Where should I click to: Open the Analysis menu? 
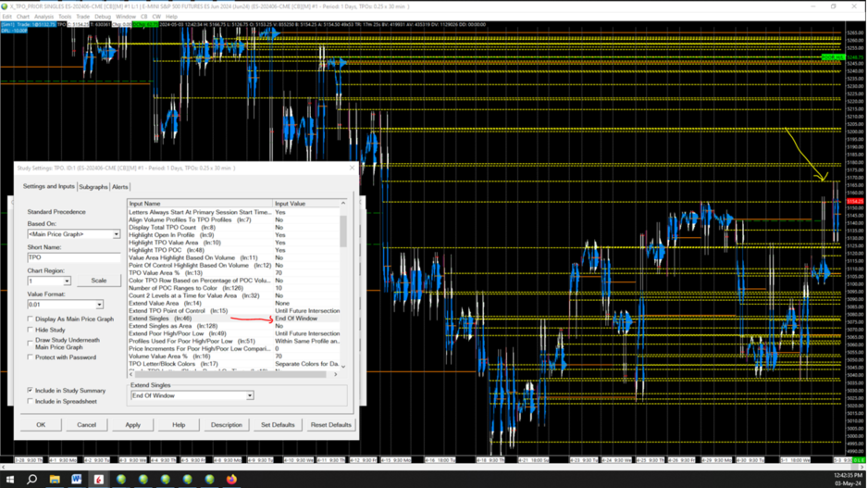43,17
